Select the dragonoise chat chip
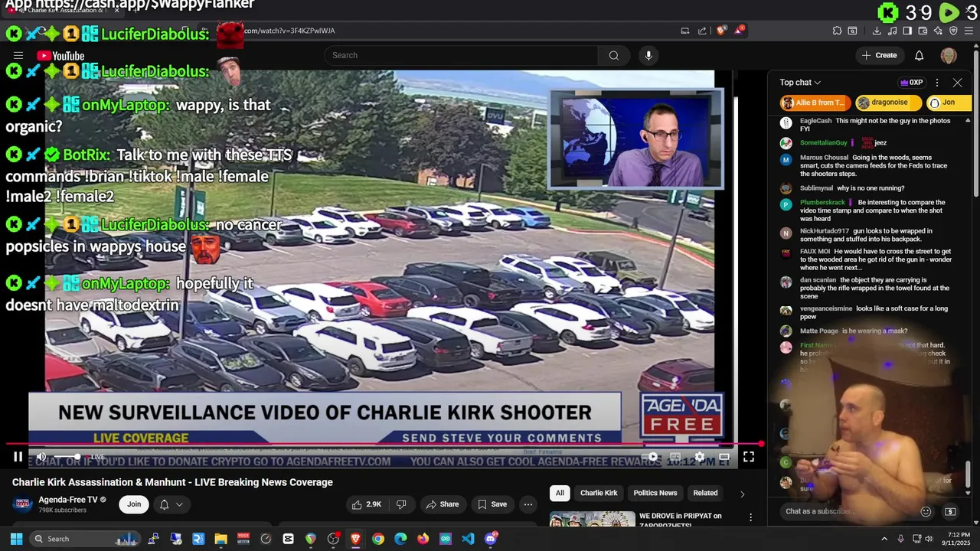Viewport: 980px width, 551px height. (889, 103)
